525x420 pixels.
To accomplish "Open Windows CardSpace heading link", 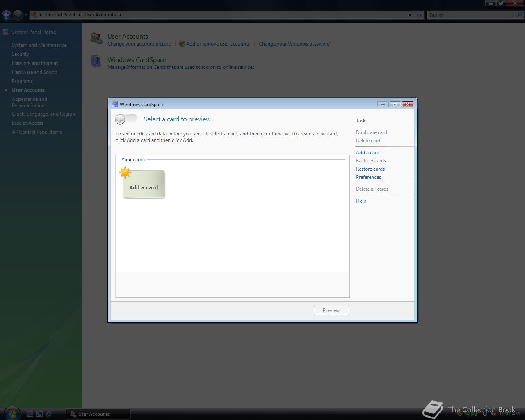I will 137,59.
